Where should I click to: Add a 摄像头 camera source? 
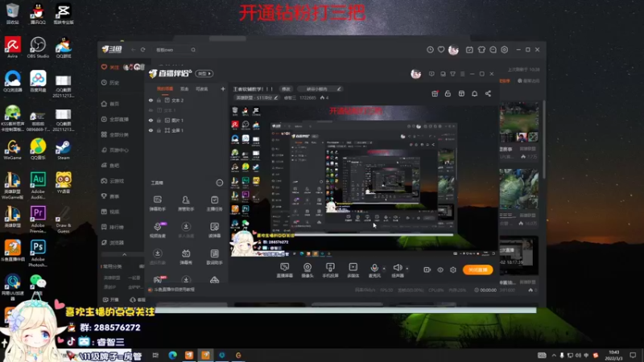pos(308,270)
